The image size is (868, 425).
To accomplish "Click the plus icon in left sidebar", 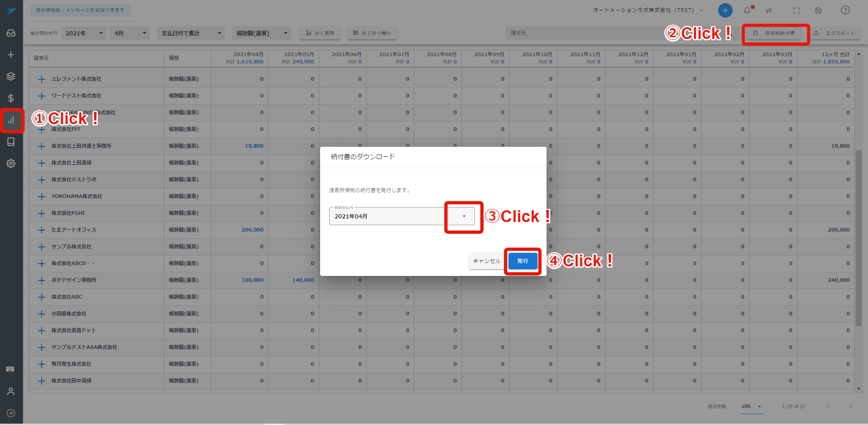I will click(11, 55).
